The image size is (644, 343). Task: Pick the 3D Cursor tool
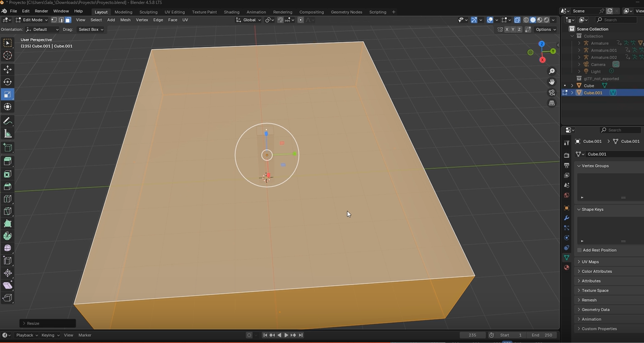(8, 56)
